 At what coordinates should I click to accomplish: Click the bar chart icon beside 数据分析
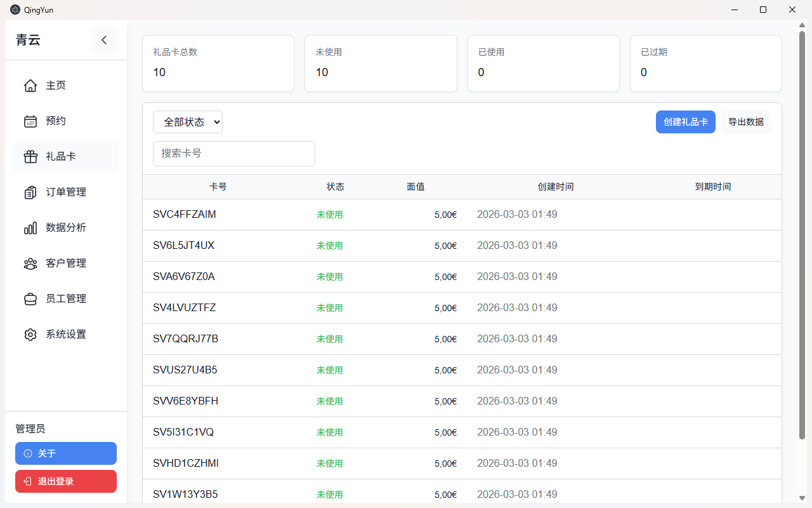30,228
